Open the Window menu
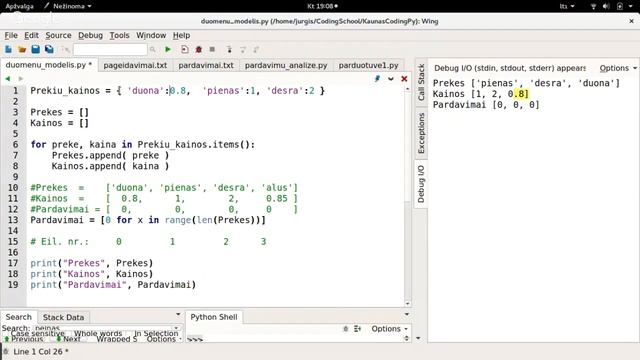Image resolution: width=640 pixels, height=360 pixels. coord(151,36)
